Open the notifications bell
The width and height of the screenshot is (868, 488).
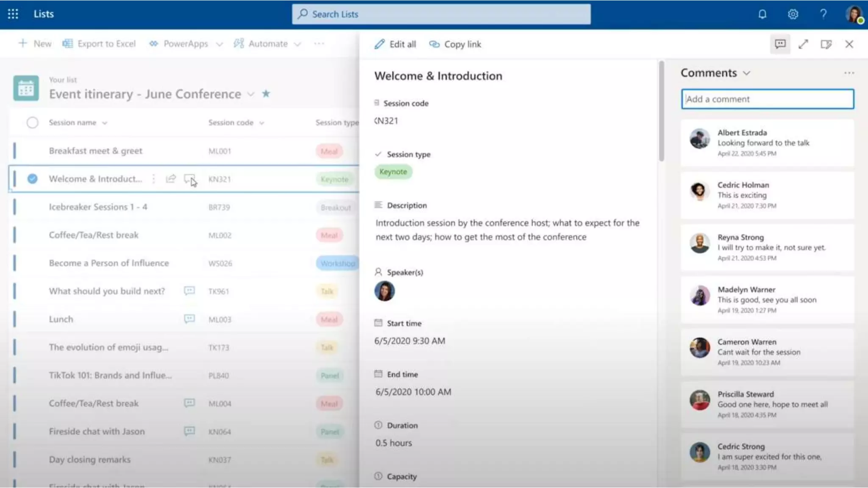click(x=762, y=14)
